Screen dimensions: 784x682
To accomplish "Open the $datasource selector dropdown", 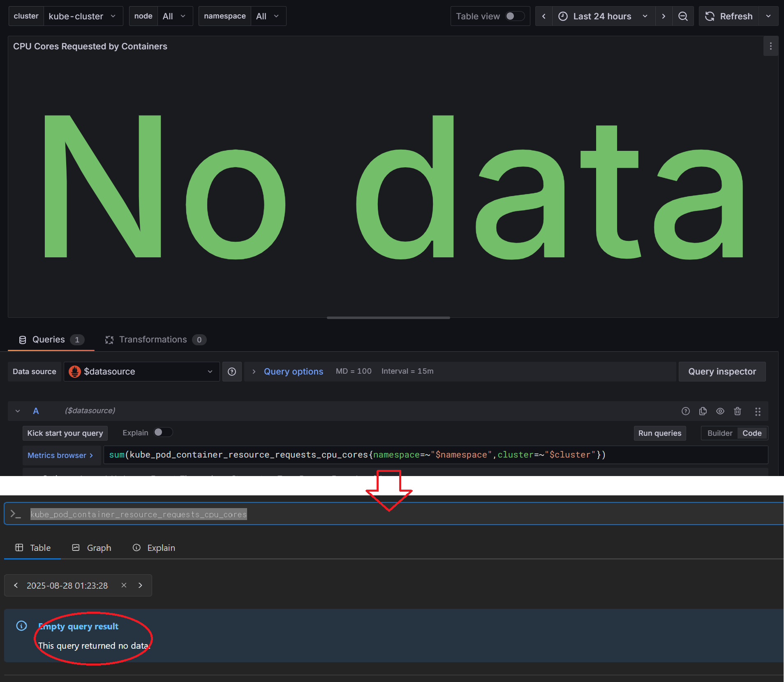I will (141, 372).
